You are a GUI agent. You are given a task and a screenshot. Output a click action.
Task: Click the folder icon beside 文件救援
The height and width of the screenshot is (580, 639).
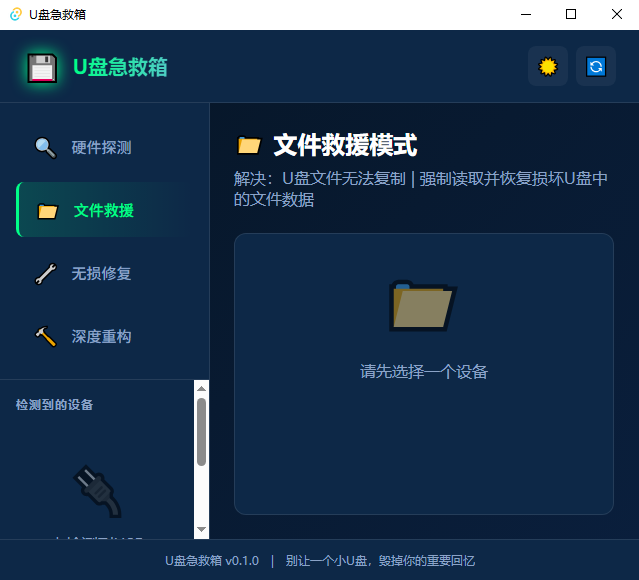(48, 211)
